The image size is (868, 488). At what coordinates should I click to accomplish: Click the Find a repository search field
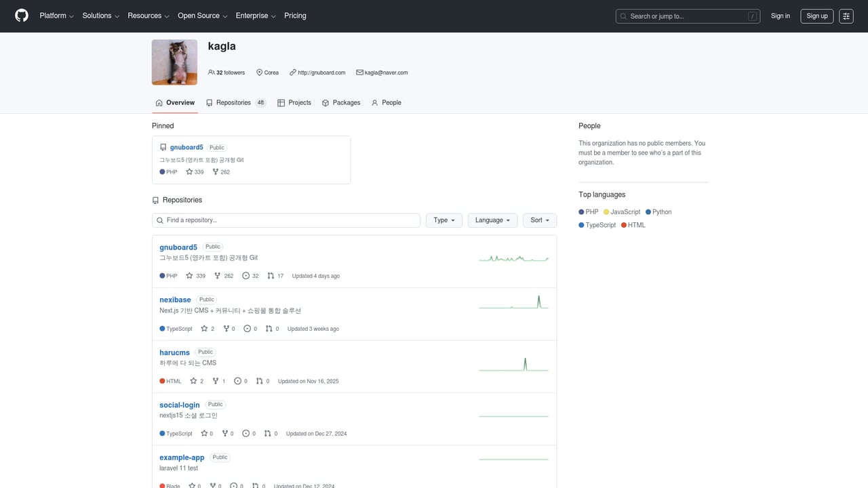pos(285,220)
